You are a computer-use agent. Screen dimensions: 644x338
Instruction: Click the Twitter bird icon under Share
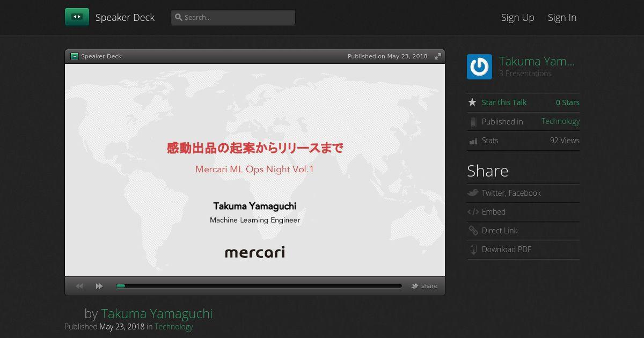(x=473, y=193)
